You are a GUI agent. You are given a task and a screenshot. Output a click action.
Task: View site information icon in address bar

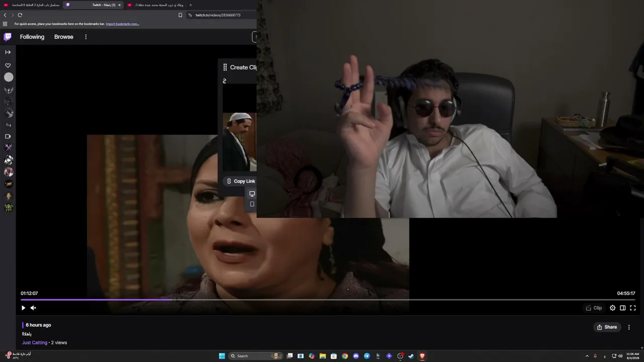pos(190,15)
